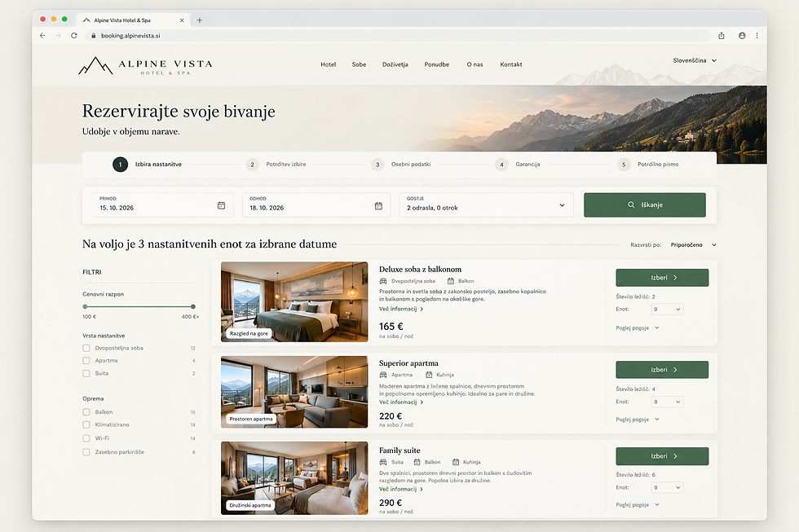Click Več informacij under Superior apartma

coord(401,402)
